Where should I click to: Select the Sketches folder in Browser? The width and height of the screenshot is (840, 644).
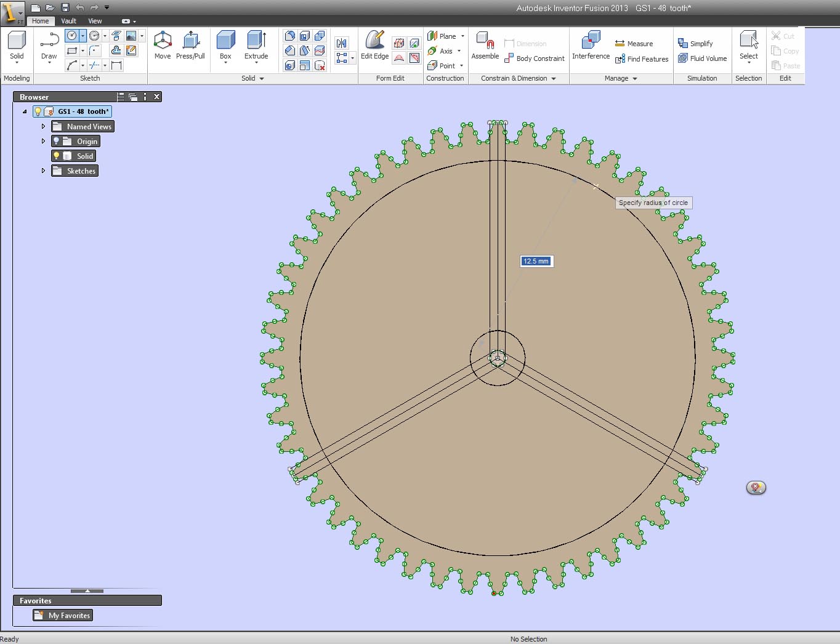75,171
